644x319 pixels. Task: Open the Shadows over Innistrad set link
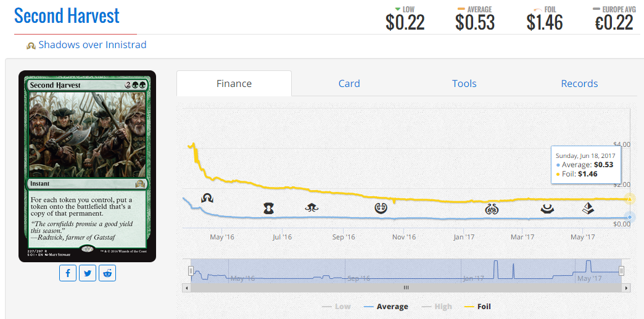(x=93, y=45)
